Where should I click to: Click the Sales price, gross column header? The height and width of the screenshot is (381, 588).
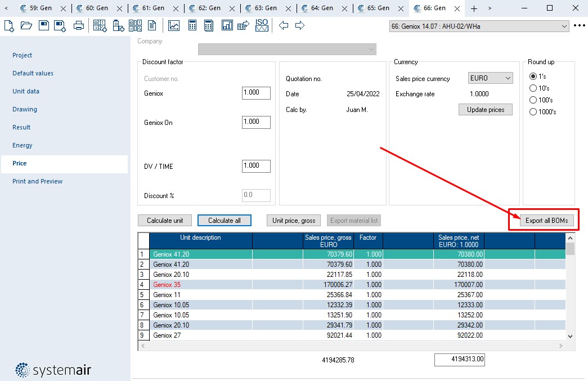(328, 241)
